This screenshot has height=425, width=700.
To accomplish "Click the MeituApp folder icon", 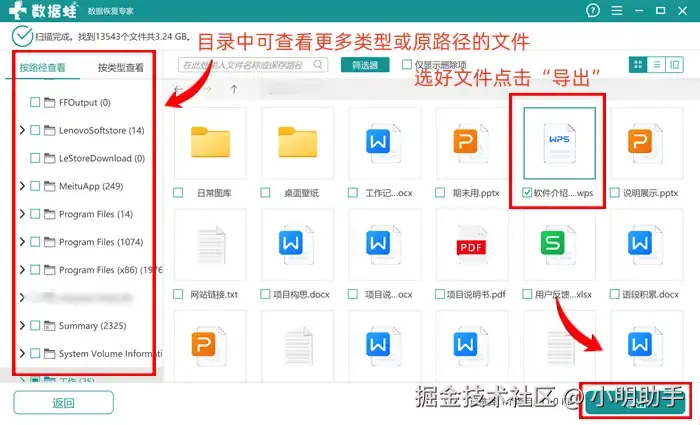I will click(x=50, y=186).
